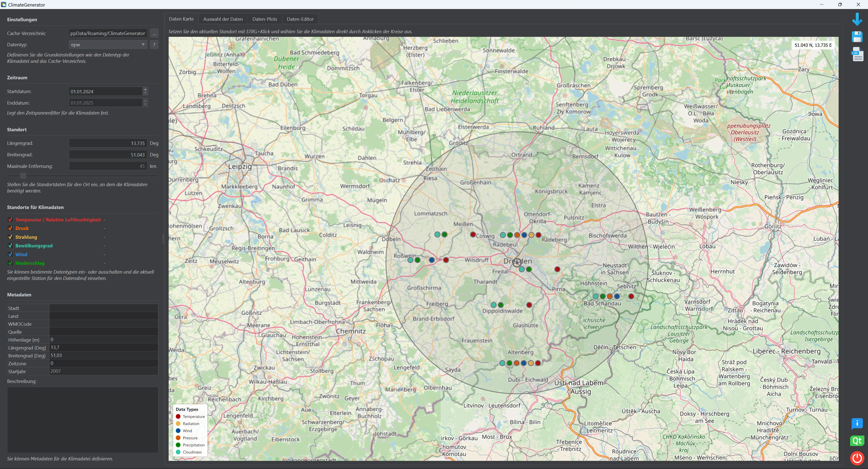The height and width of the screenshot is (469, 868).
Task: Click the red temperature station circle near Pirna
Action: (557, 269)
